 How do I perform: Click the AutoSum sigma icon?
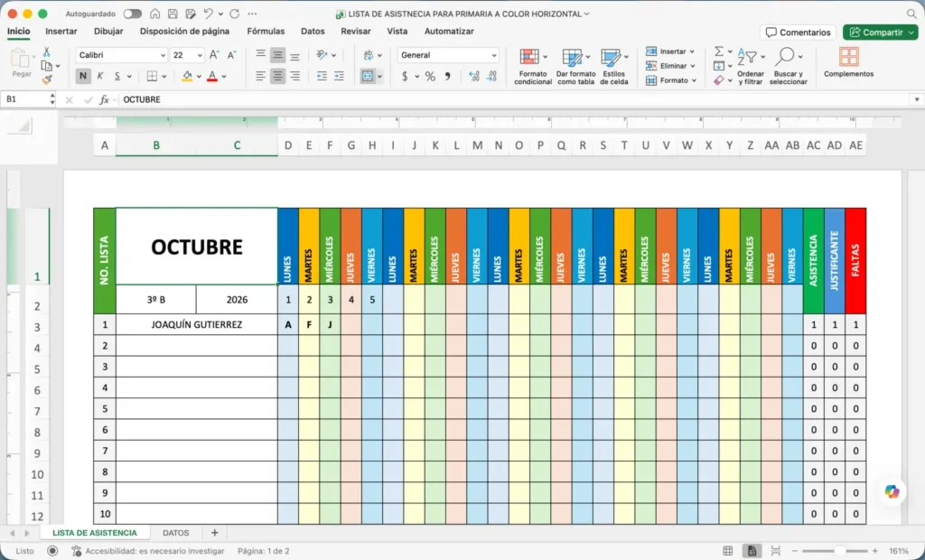[x=719, y=51]
